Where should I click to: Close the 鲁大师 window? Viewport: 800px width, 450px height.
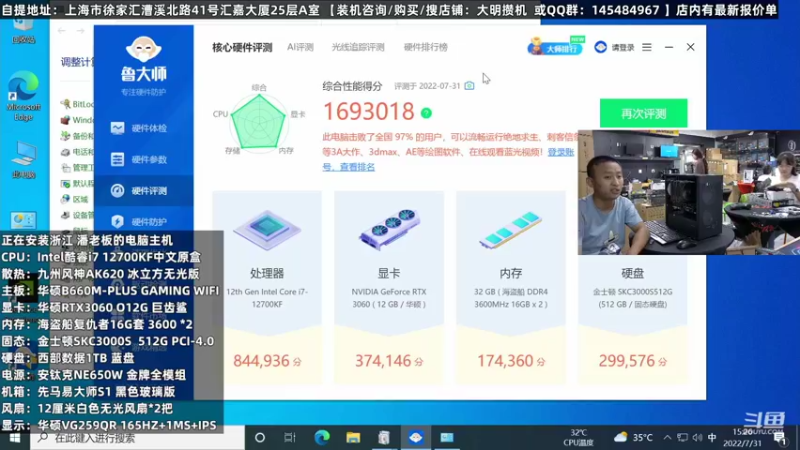click(x=690, y=47)
